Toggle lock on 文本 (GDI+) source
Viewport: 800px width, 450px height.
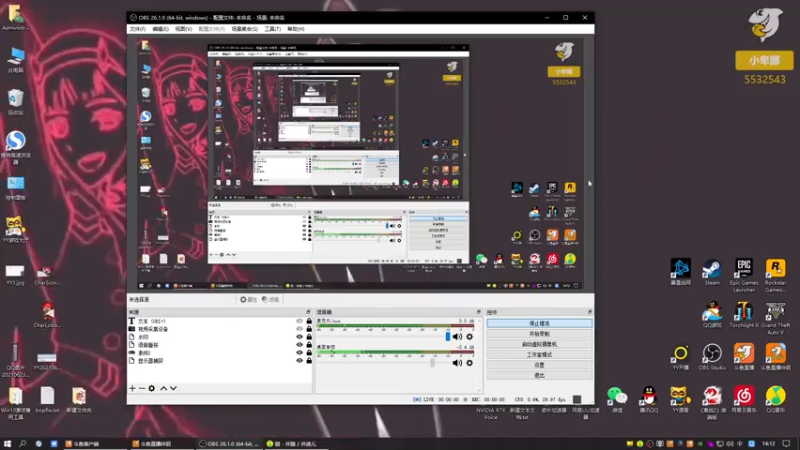click(x=309, y=321)
